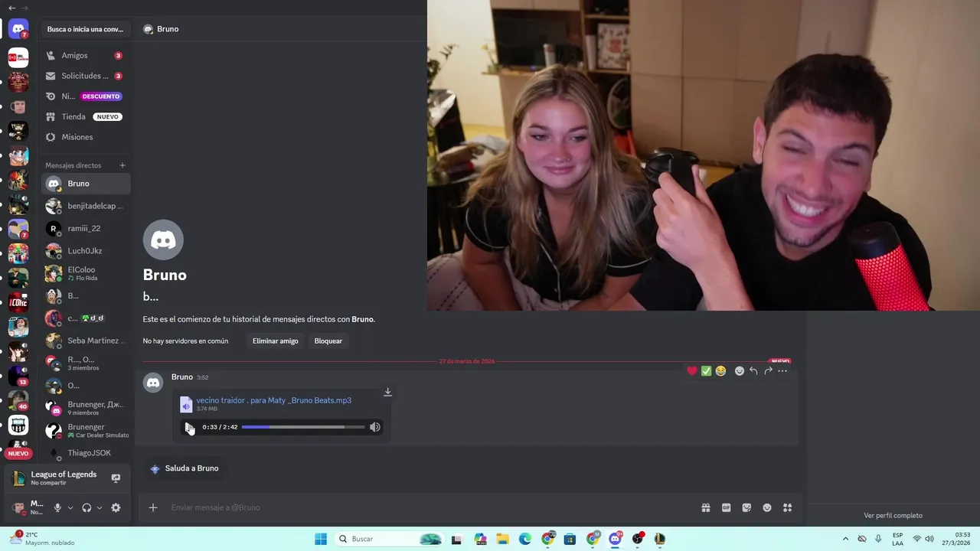Open apps launcher icon in message bar
This screenshot has width=980, height=551.
tap(788, 507)
